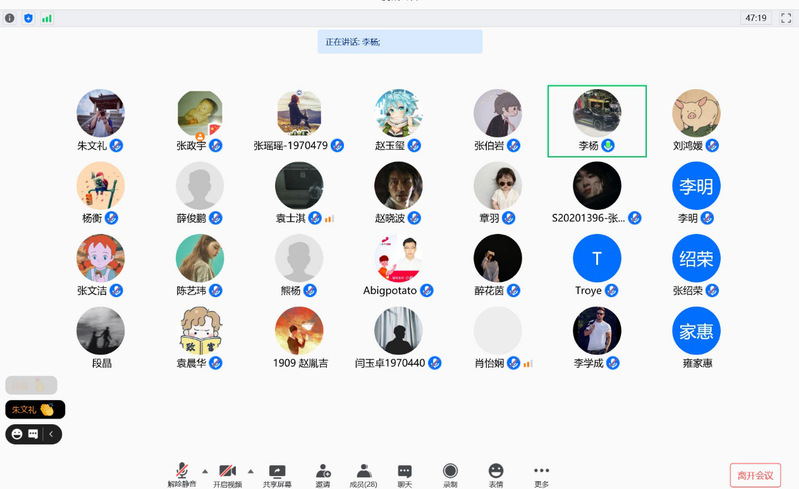
Task: Unmute the microphone (解除静音)
Action: pos(182,472)
